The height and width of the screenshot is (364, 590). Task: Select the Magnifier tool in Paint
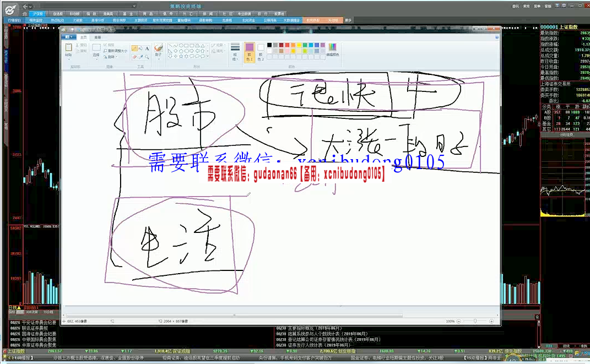147,57
